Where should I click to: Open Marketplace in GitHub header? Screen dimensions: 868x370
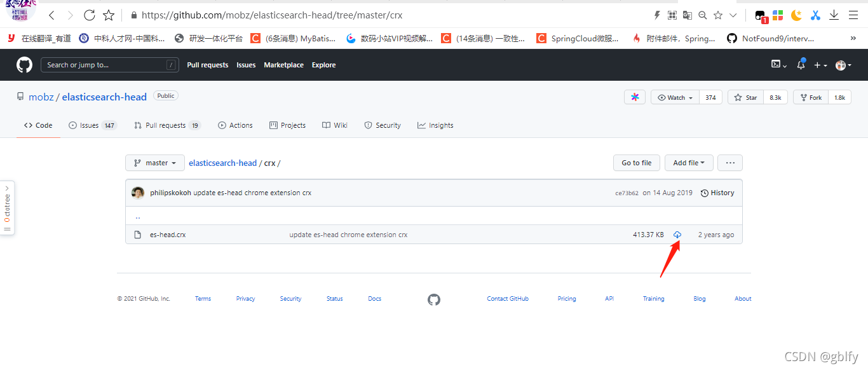coord(283,65)
